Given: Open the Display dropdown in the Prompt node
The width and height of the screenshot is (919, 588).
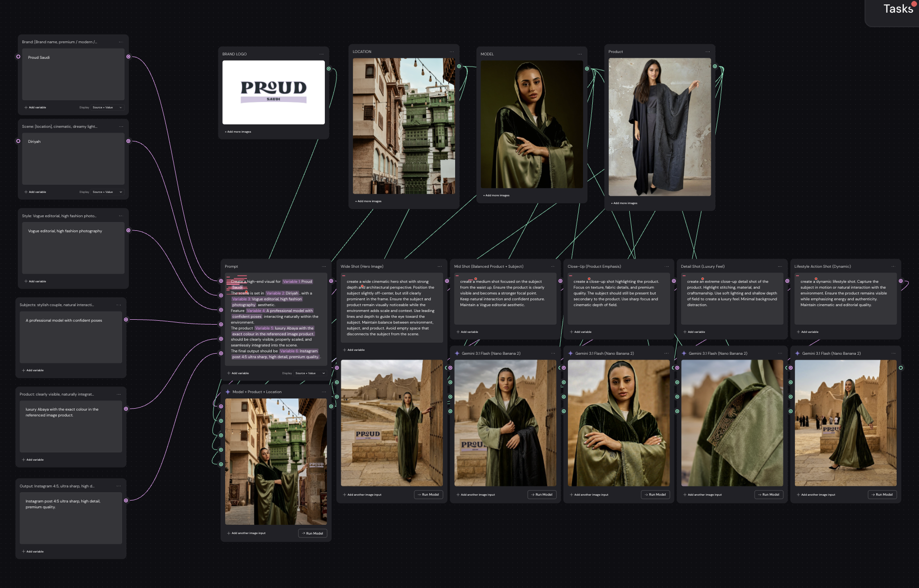Looking at the screenshot, I should [310, 373].
